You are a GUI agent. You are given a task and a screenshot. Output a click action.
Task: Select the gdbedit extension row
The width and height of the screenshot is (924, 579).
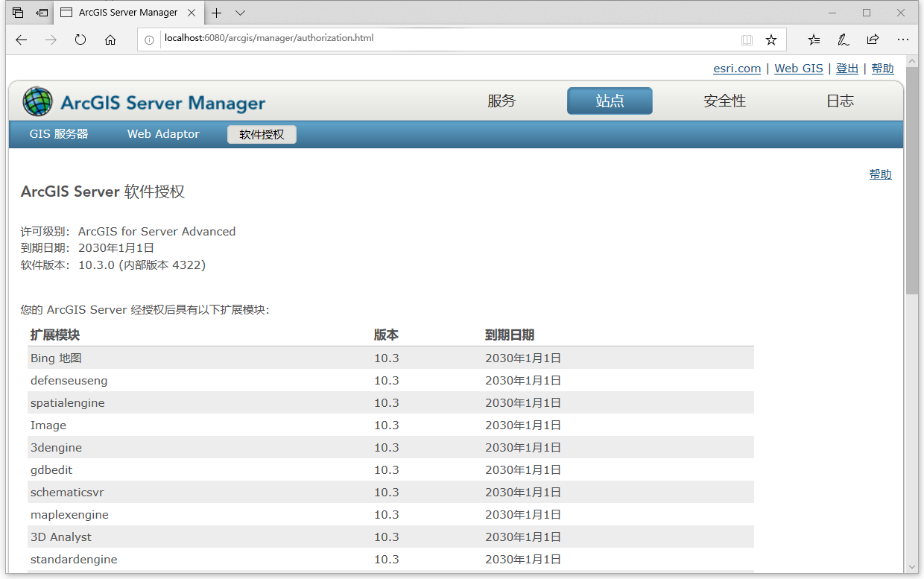pyautogui.click(x=391, y=469)
